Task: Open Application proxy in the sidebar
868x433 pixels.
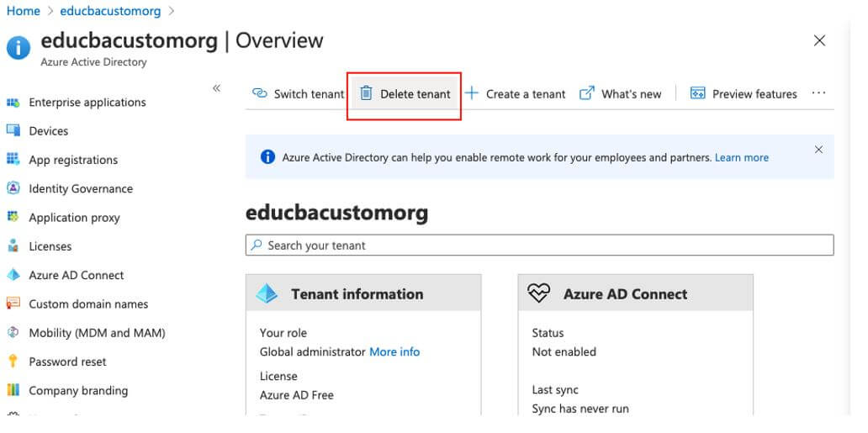Action: coord(74,218)
